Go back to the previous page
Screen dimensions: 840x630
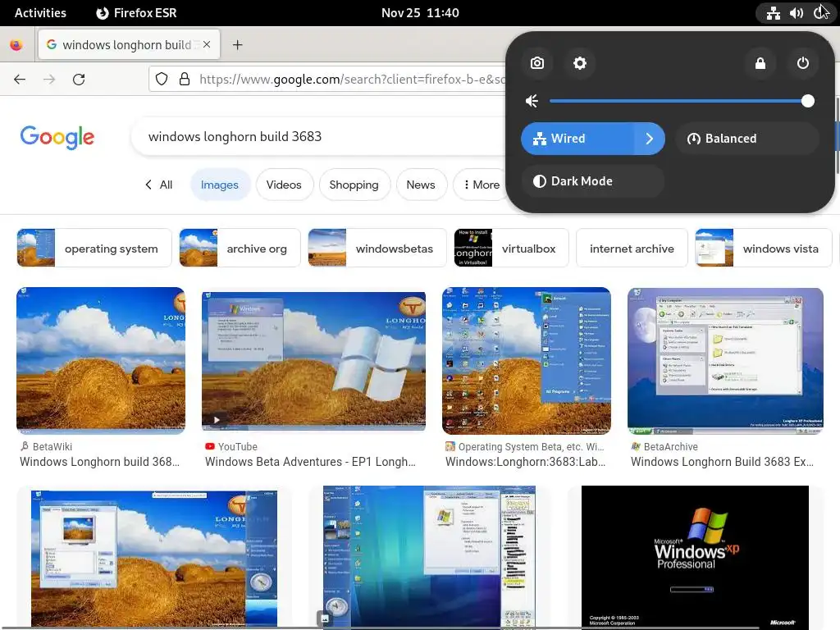[x=20, y=80]
